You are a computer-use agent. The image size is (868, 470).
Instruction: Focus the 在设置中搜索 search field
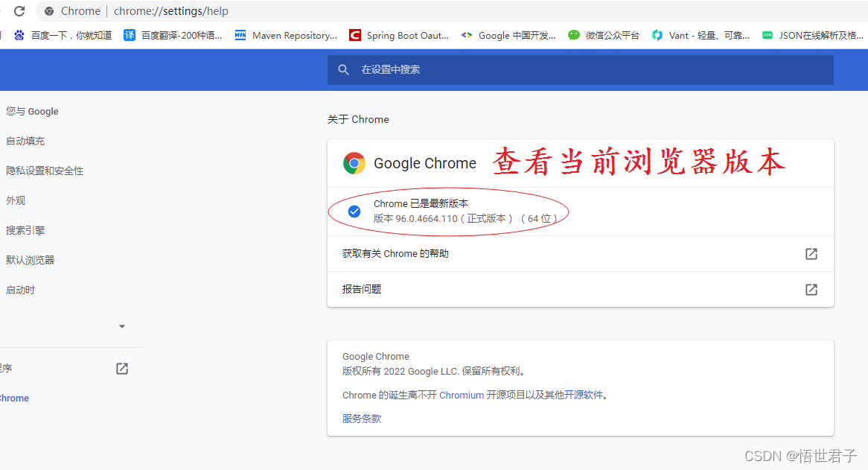pos(580,70)
